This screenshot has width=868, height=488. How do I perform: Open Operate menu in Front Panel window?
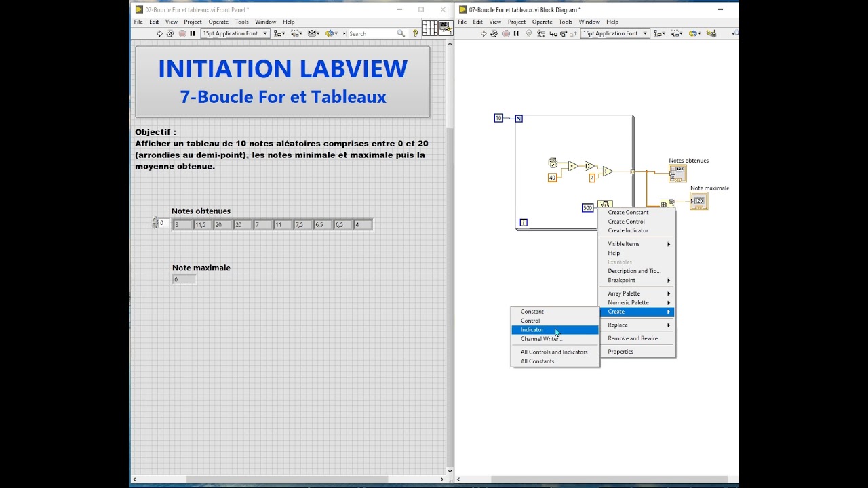click(218, 22)
